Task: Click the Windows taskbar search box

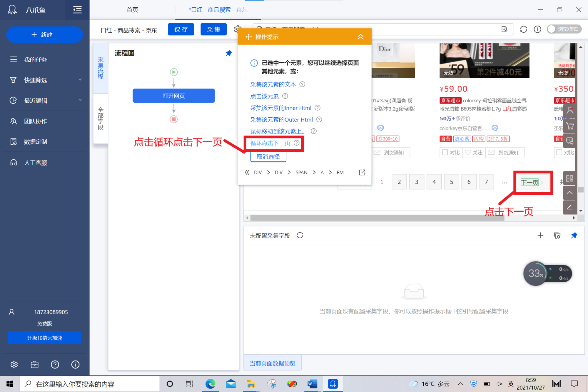Action: pyautogui.click(x=90, y=384)
